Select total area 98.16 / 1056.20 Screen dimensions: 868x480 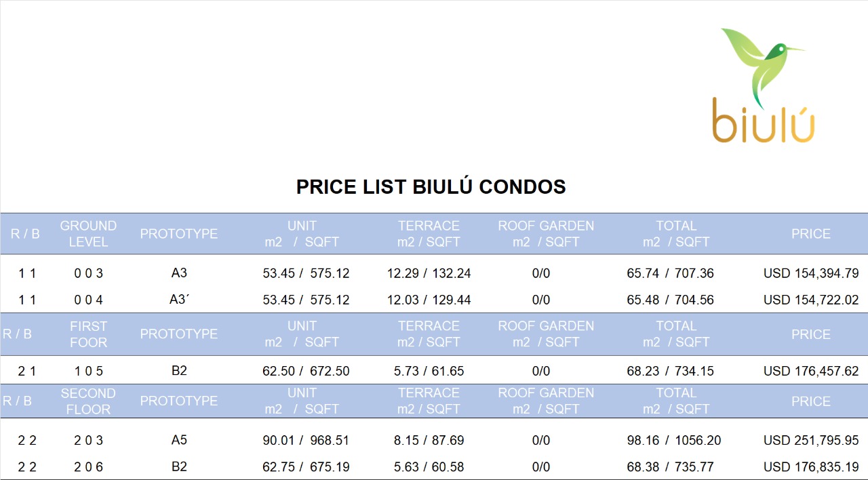(674, 441)
